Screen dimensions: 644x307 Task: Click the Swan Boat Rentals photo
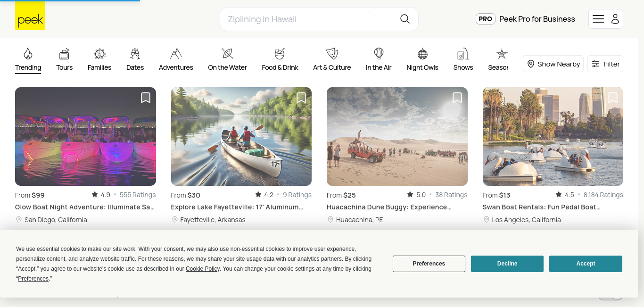click(553, 136)
